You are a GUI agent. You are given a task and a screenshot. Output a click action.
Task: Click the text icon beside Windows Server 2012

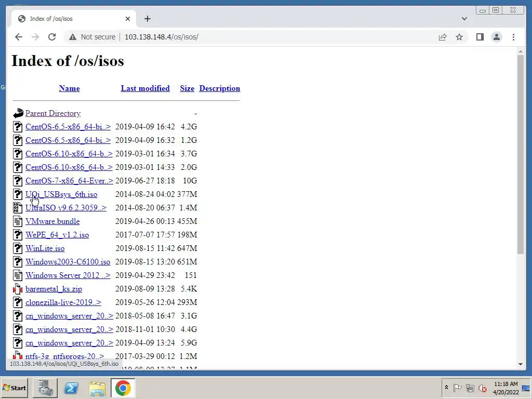(18, 275)
